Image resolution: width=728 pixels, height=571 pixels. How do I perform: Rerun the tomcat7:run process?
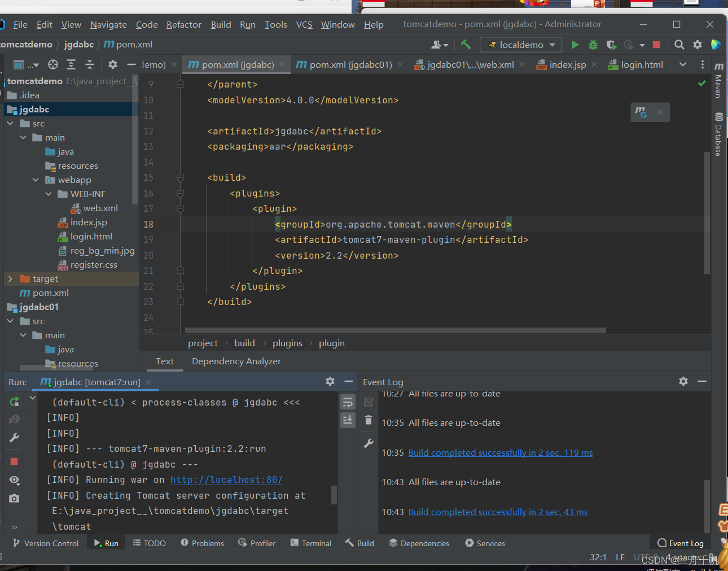(15, 402)
